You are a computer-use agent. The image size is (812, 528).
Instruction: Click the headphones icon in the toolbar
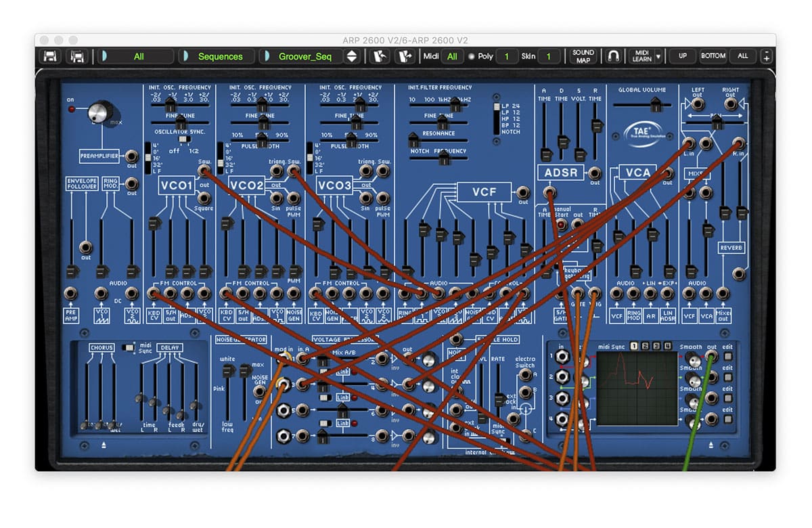(613, 56)
